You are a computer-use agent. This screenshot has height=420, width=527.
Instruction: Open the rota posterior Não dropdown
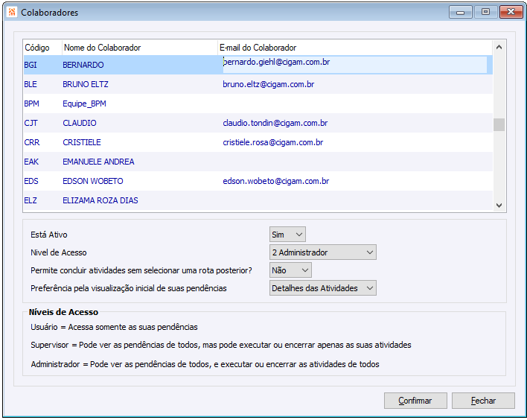[290, 270]
